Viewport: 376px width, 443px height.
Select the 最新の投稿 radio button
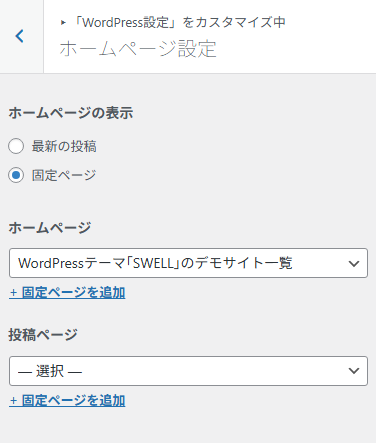click(16, 146)
